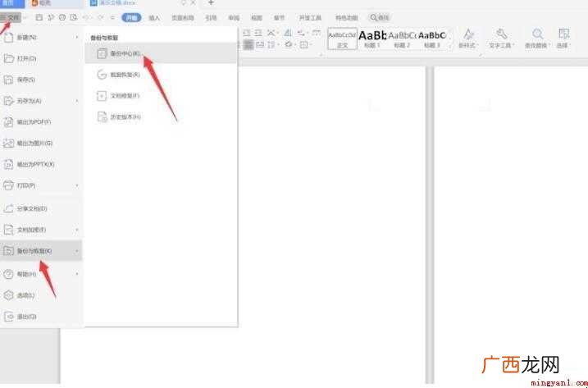Click the 选择 select icon in ribbon
This screenshot has height=388, width=588.
pyautogui.click(x=563, y=34)
